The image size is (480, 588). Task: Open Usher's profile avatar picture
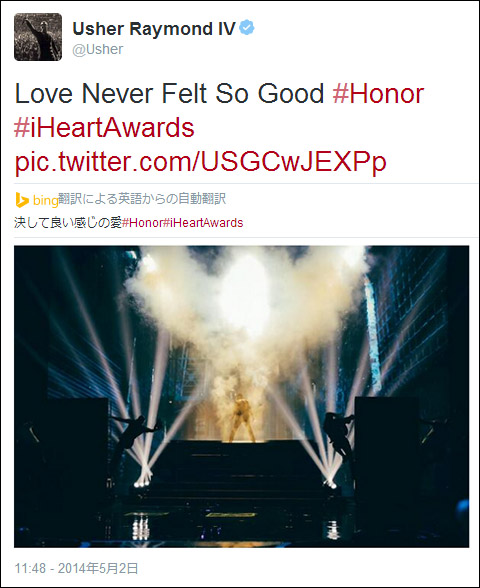click(x=38, y=37)
